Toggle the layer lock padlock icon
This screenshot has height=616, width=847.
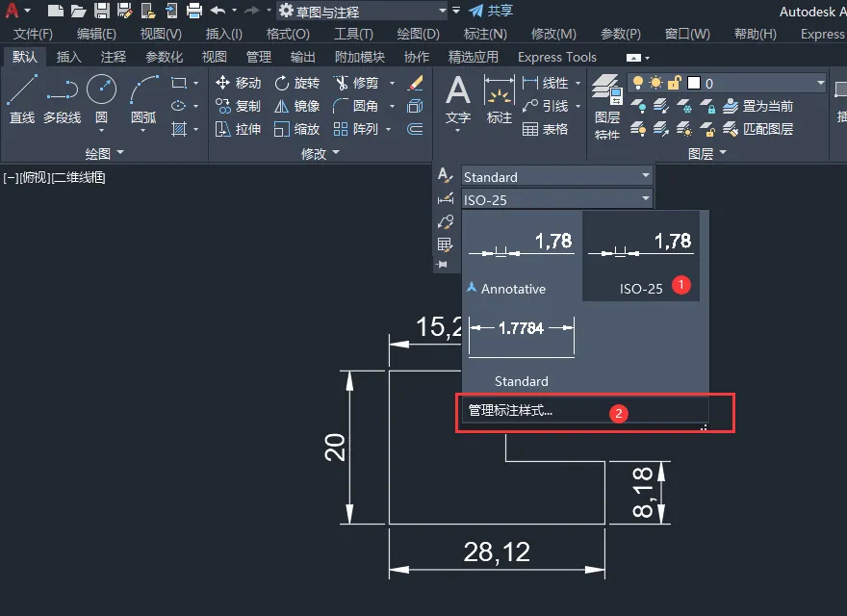674,83
